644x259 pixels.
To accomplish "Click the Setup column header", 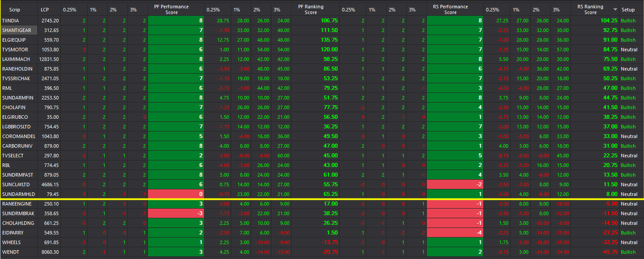I will click(628, 10).
